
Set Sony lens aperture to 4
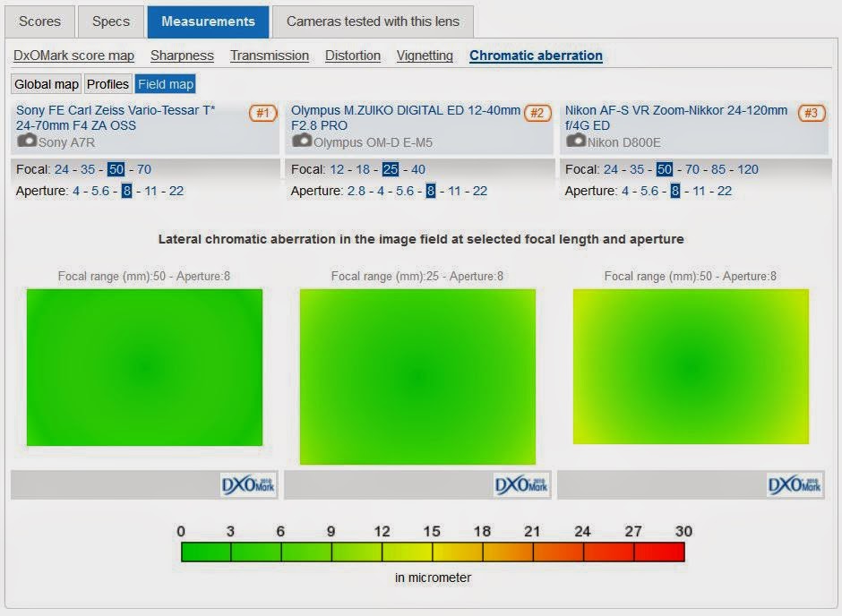[x=76, y=191]
